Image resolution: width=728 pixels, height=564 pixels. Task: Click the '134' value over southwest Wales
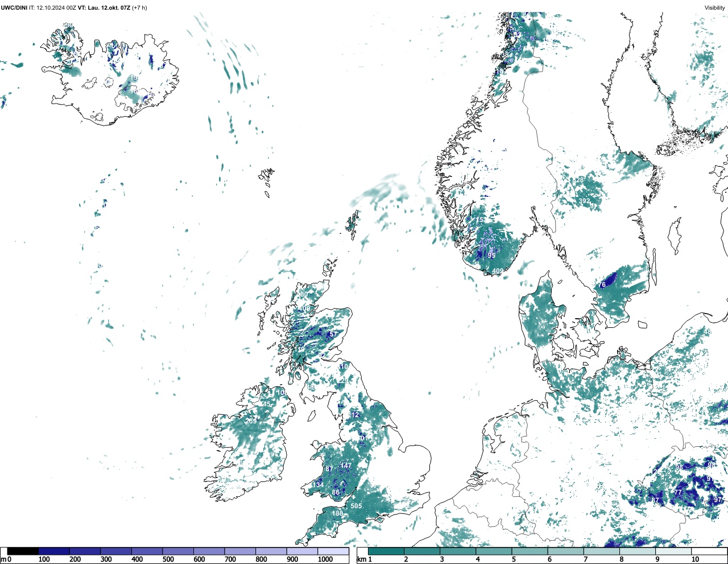click(x=318, y=485)
